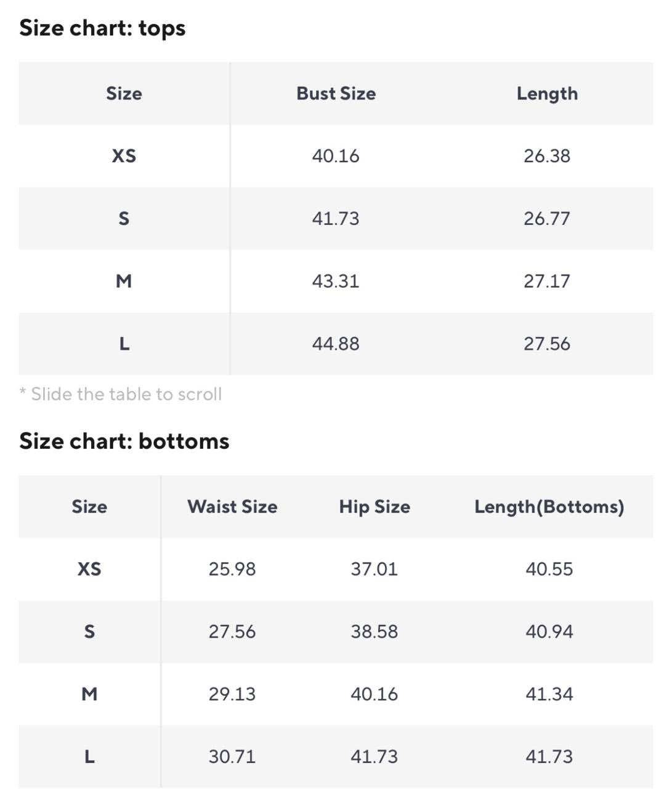Click the 'Size chart: bottoms' heading
This screenshot has height=789, width=672.
click(124, 441)
